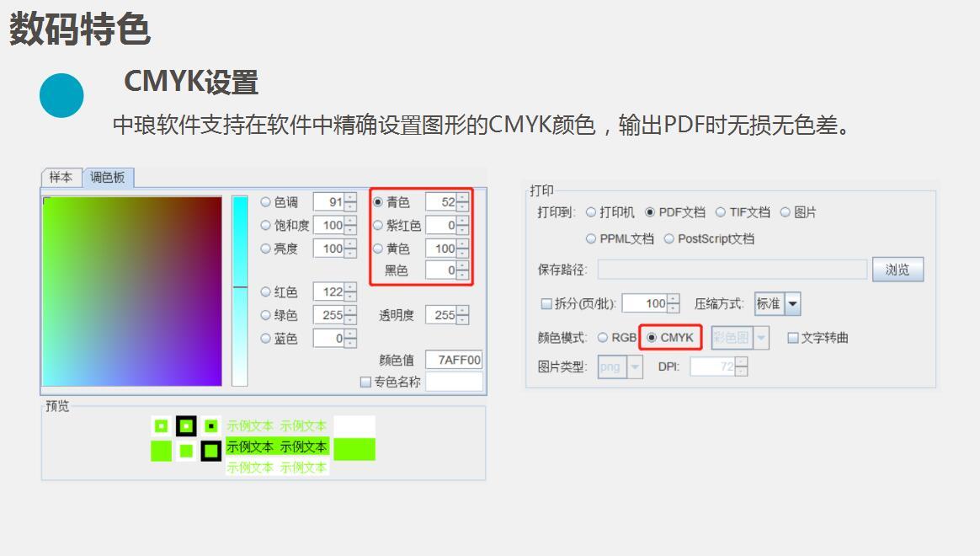
Task: Select the 色调 radio button
Action: (266, 202)
